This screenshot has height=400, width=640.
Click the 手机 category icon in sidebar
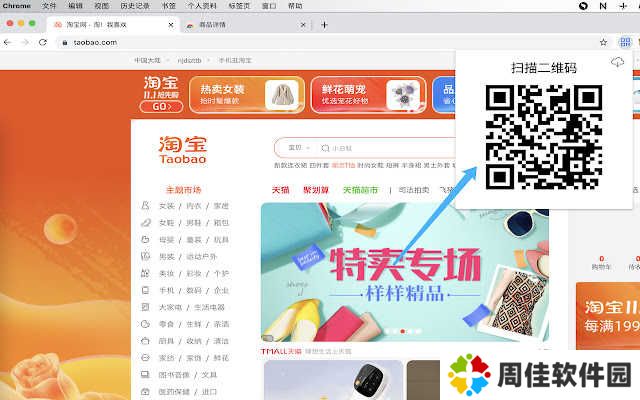146,290
